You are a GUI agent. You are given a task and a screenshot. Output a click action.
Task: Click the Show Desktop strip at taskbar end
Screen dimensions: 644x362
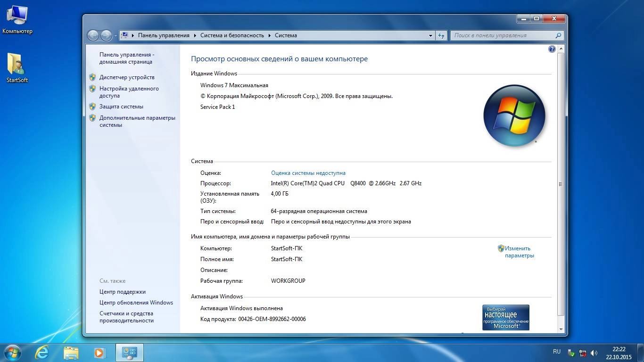(x=640, y=353)
